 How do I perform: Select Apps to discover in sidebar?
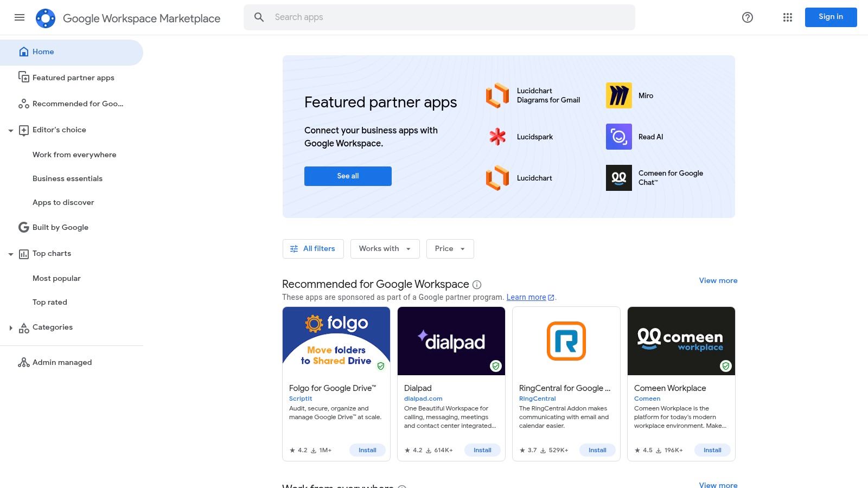pyautogui.click(x=63, y=202)
